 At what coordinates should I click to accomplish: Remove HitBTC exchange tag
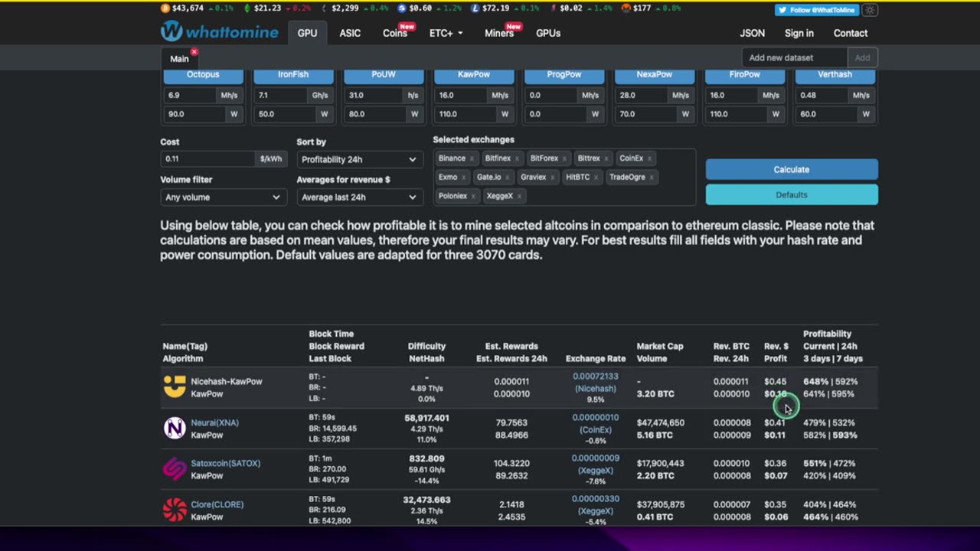(x=596, y=178)
